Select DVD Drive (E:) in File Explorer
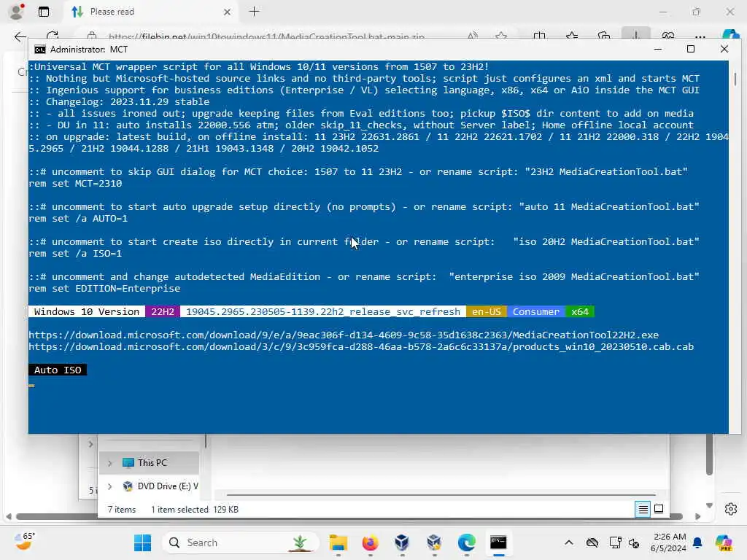Screen dimensions: 747x560 click(160, 486)
